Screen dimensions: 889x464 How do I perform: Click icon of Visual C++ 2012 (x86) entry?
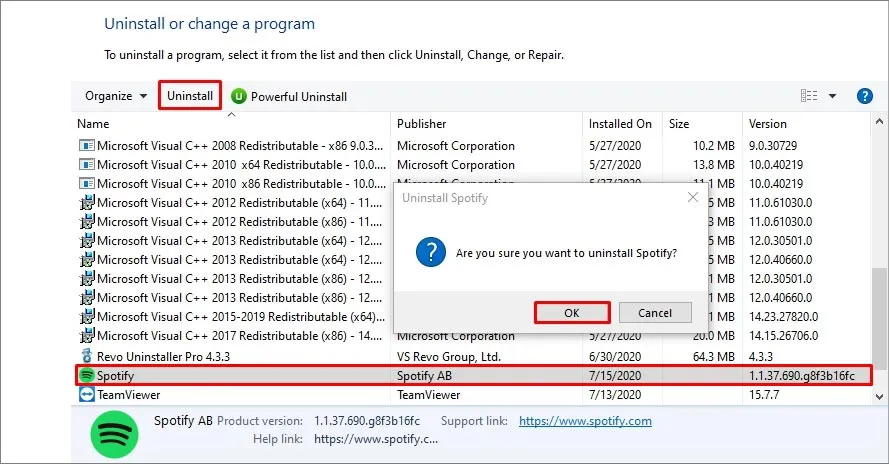(x=87, y=222)
